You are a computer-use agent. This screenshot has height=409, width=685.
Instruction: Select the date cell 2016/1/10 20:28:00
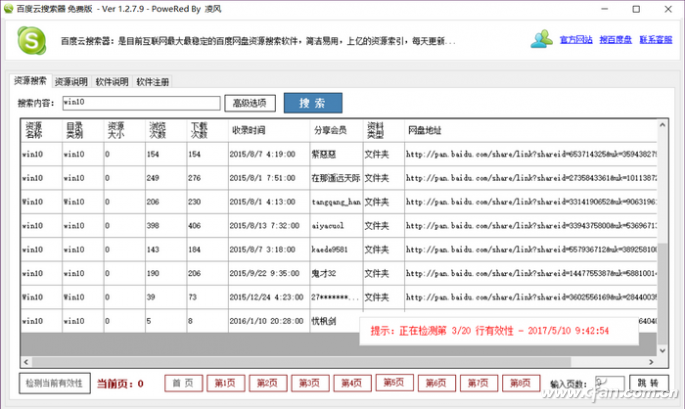pos(269,321)
